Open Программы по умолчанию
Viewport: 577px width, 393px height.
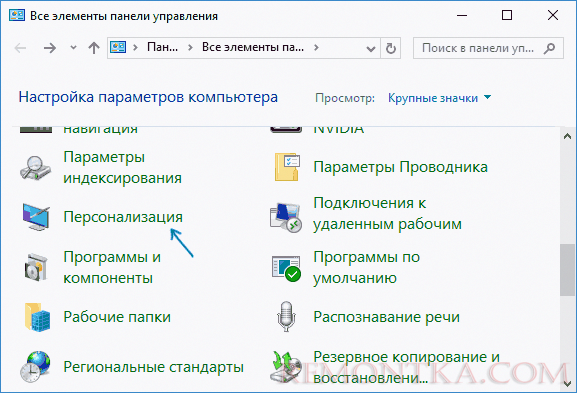[x=366, y=267]
